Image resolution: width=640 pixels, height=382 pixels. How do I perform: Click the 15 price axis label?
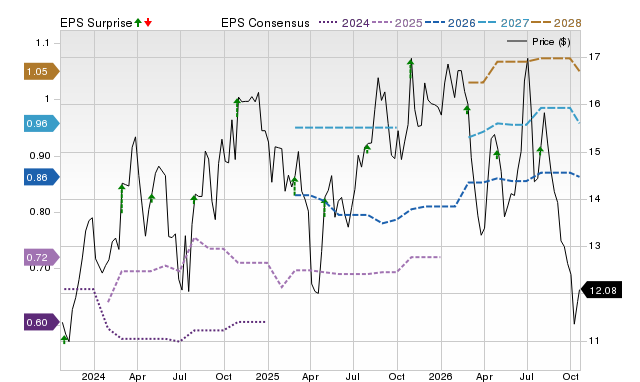pyautogui.click(x=594, y=151)
